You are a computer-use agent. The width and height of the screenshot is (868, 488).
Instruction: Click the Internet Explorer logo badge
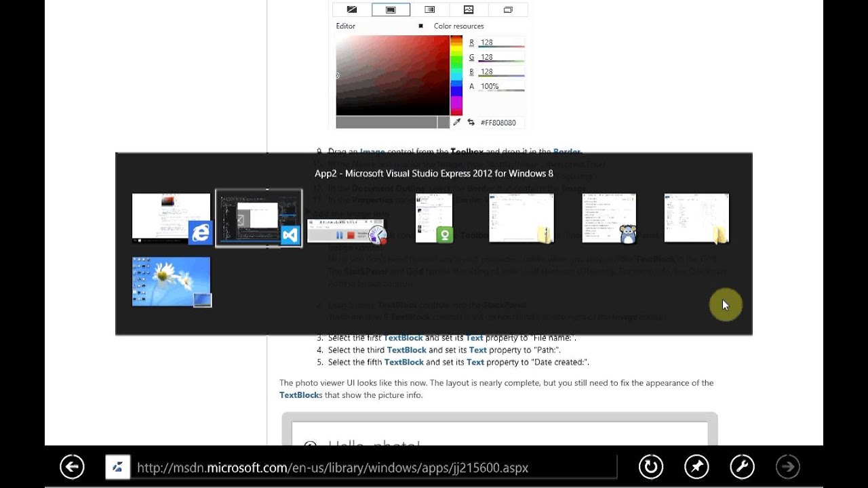(x=201, y=232)
